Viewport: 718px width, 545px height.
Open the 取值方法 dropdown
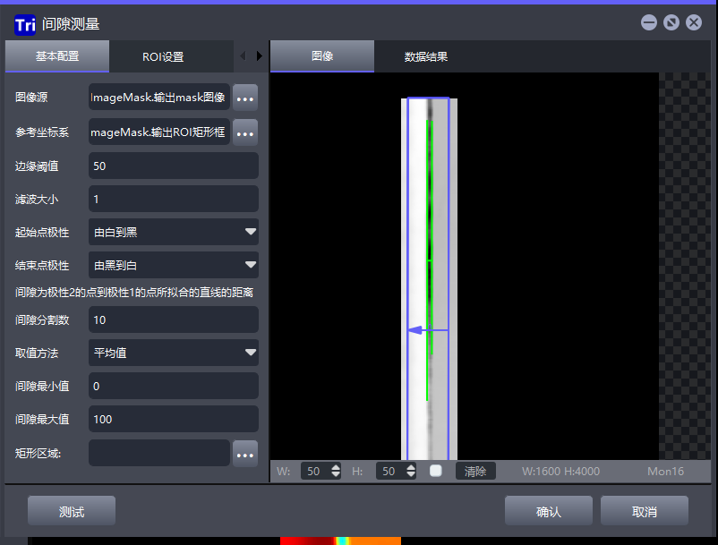250,353
